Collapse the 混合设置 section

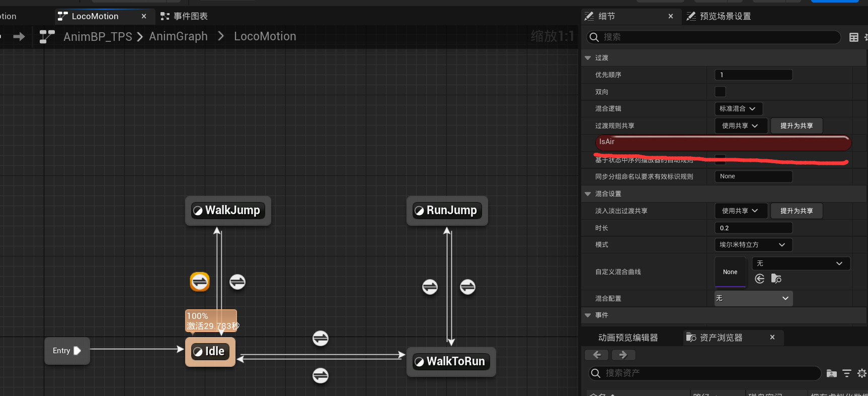click(588, 194)
